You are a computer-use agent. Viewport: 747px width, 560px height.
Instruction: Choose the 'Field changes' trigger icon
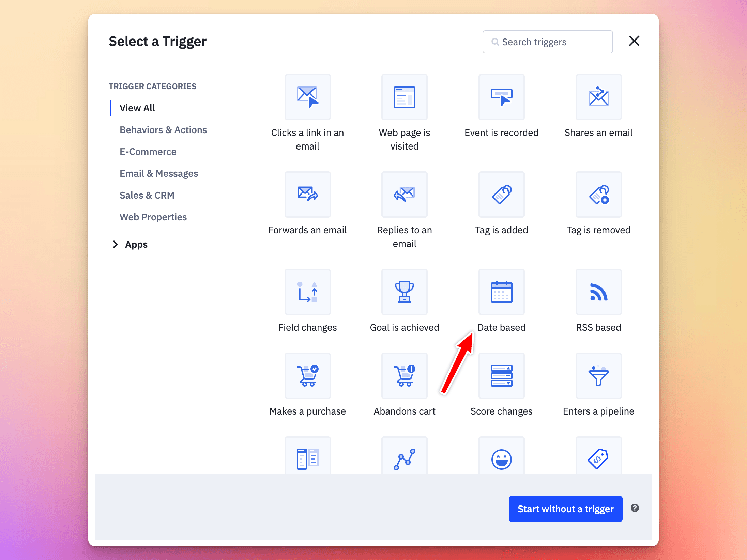307,292
